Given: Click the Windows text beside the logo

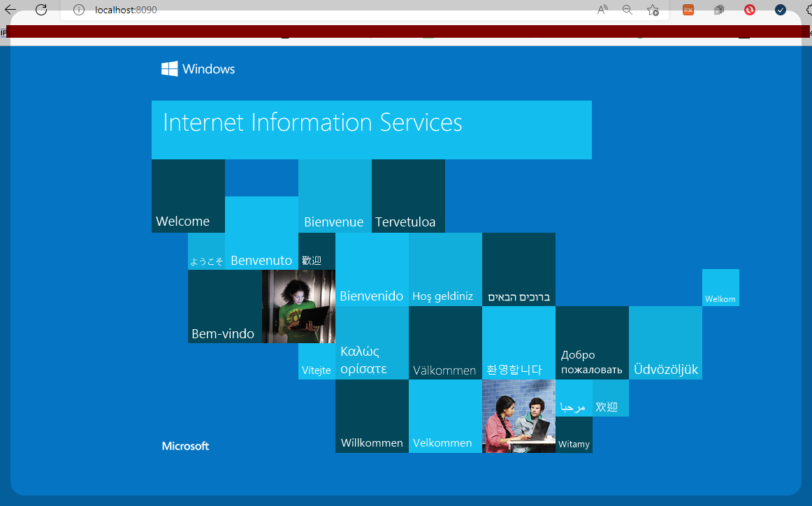Looking at the screenshot, I should coord(208,69).
